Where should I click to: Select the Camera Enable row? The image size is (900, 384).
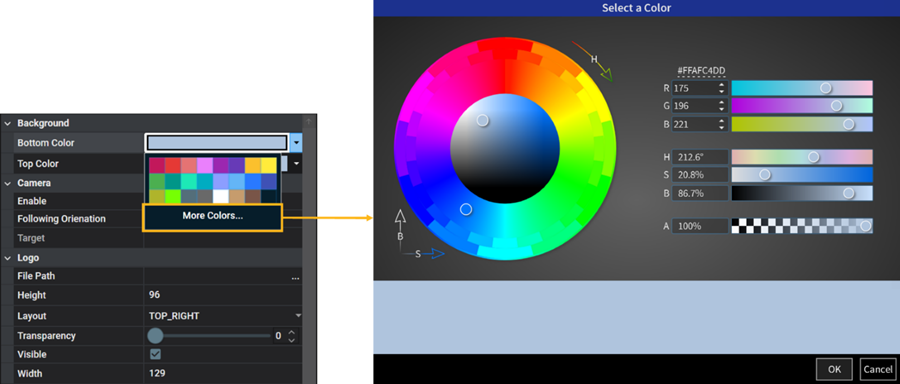click(x=152, y=201)
